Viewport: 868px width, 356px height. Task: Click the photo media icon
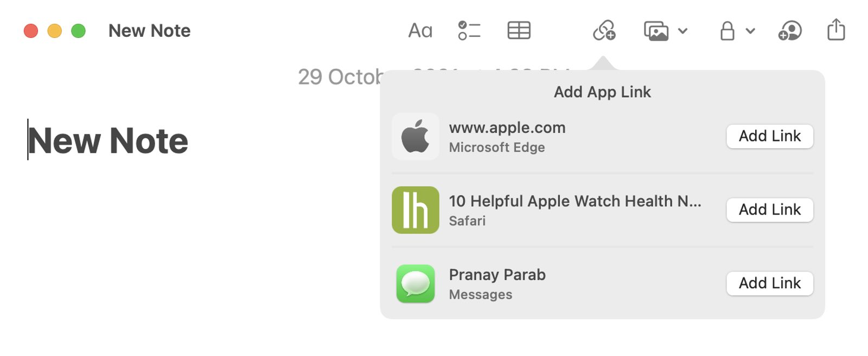click(x=656, y=31)
